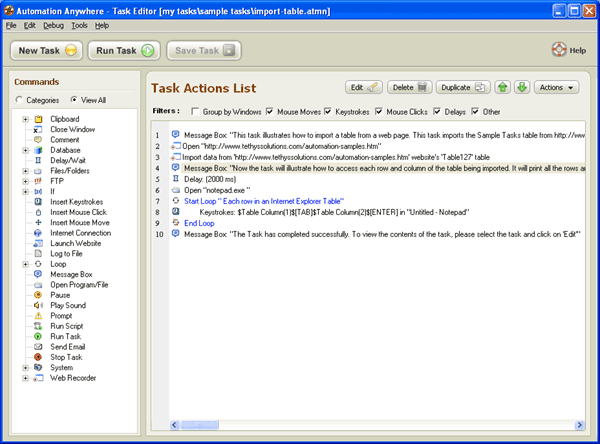
Task: Select the Comment command icon
Action: [38, 140]
